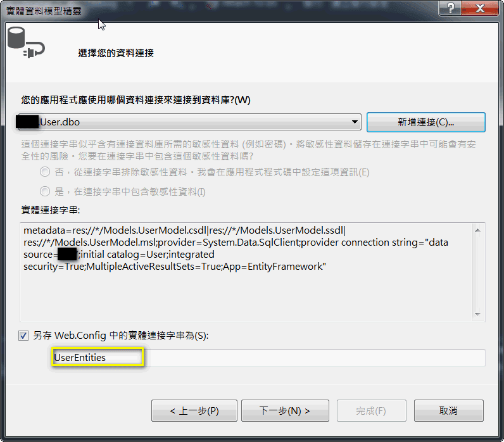Select the User.dbo connection combo box
Screen dimensions: 504x442
click(x=190, y=122)
